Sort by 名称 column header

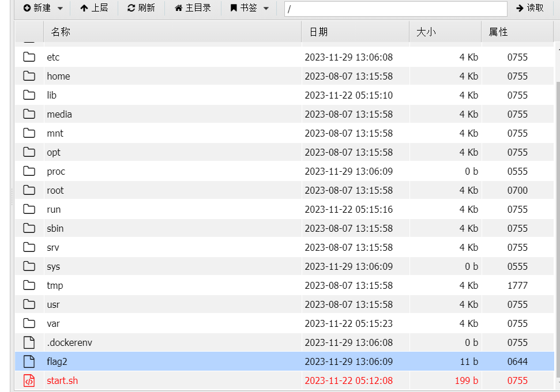pyautogui.click(x=61, y=32)
